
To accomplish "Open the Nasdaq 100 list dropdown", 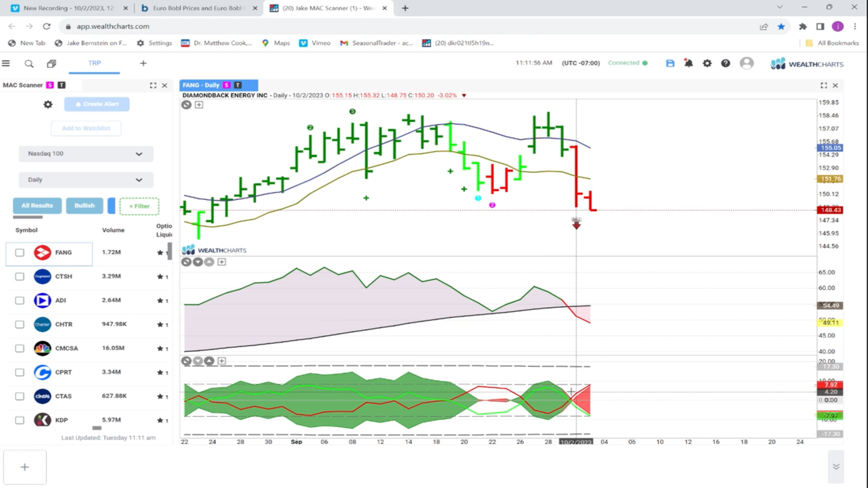I will [86, 154].
